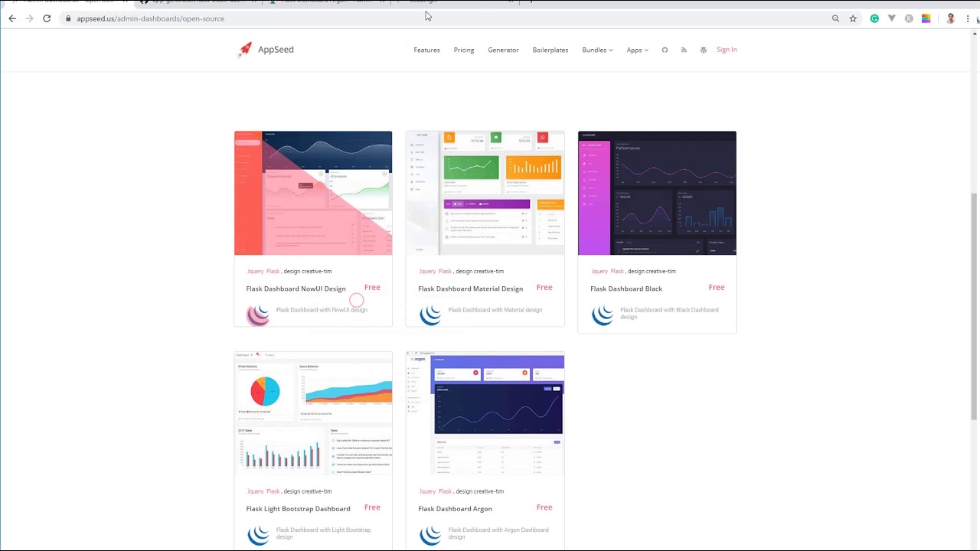The image size is (980, 551).
Task: Click jQuery logo on Flask Dashboard Black card
Action: (x=603, y=315)
